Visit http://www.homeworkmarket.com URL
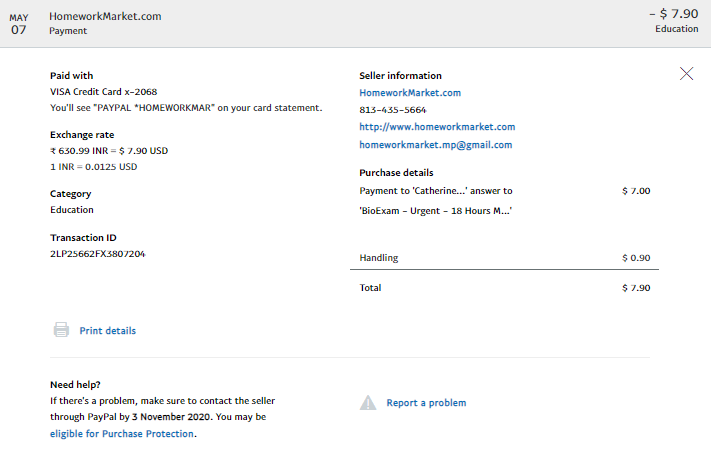Screen dimensions: 711x462 (x=437, y=127)
